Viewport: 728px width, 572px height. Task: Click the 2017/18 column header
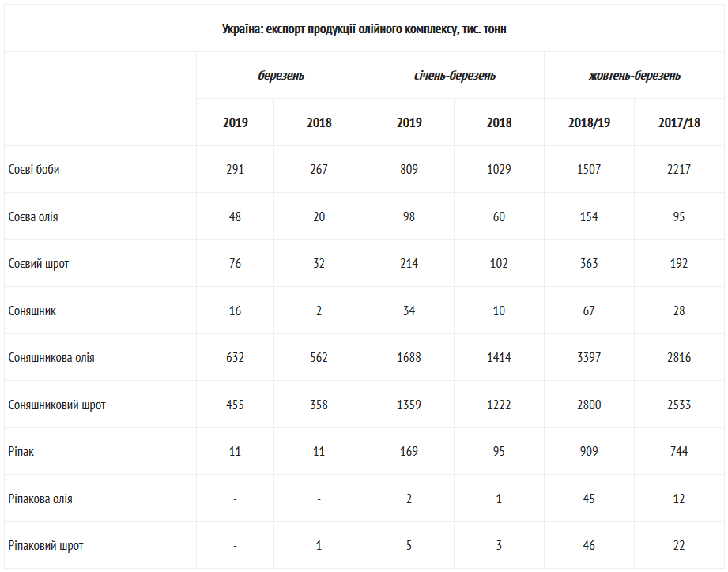[679, 122]
